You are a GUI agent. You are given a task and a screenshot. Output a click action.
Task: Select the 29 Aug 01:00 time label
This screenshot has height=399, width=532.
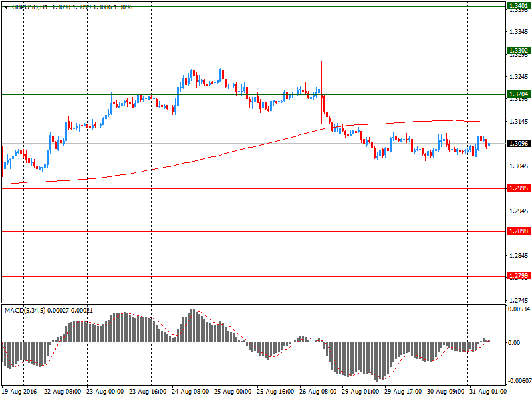tap(360, 392)
